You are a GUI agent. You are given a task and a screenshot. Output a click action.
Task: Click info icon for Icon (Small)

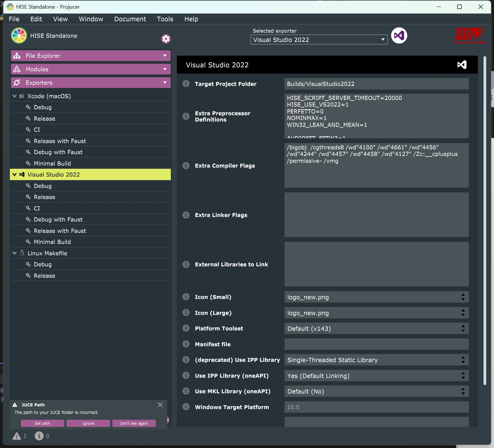tap(186, 297)
